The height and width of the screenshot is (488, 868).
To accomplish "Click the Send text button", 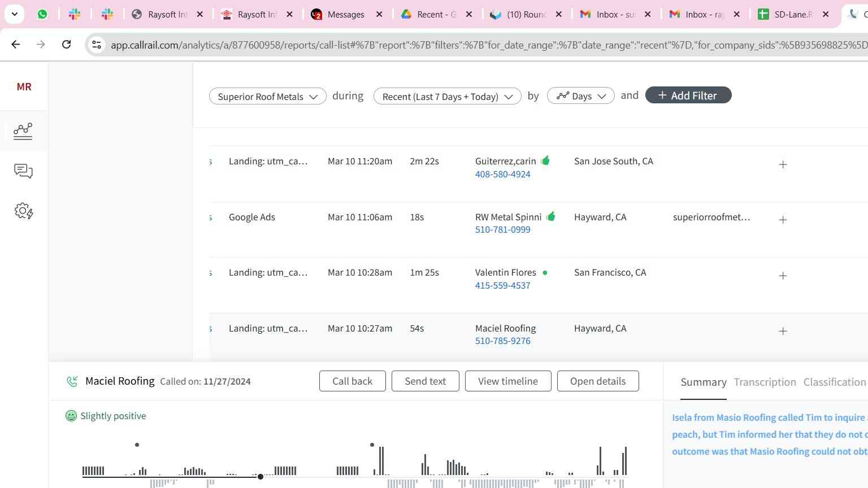I will pyautogui.click(x=425, y=381).
